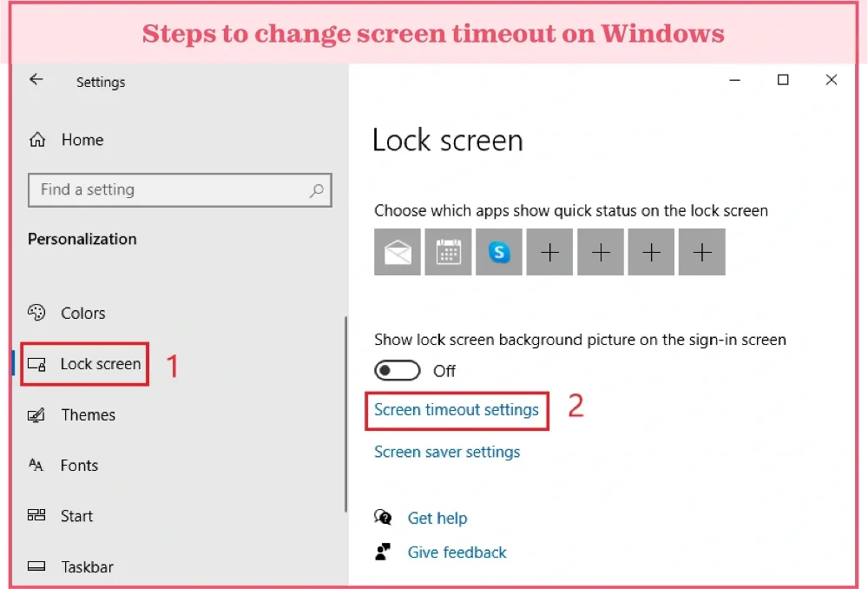Open Screen saver settings link

[447, 452]
